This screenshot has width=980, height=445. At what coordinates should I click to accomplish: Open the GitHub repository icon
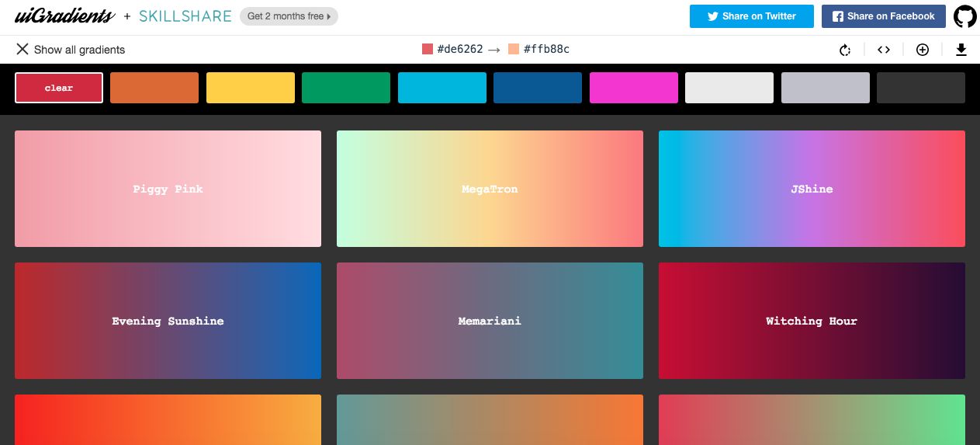point(965,16)
